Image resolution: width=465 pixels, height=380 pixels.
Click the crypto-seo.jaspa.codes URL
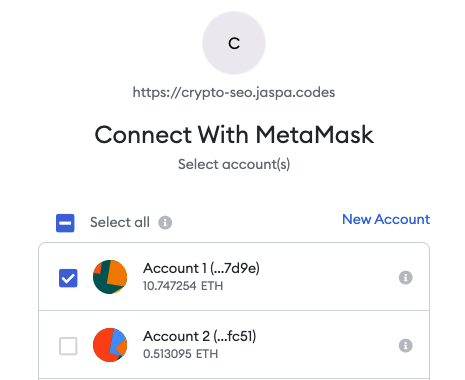(x=234, y=92)
